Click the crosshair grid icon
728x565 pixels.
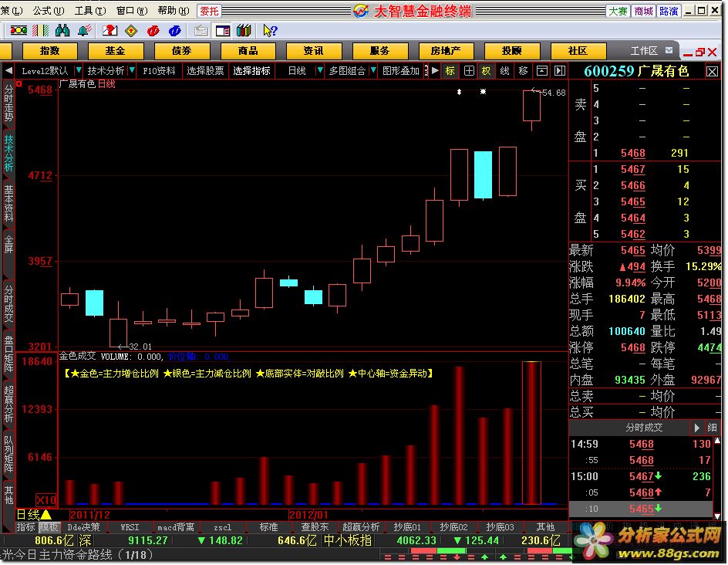point(469,71)
